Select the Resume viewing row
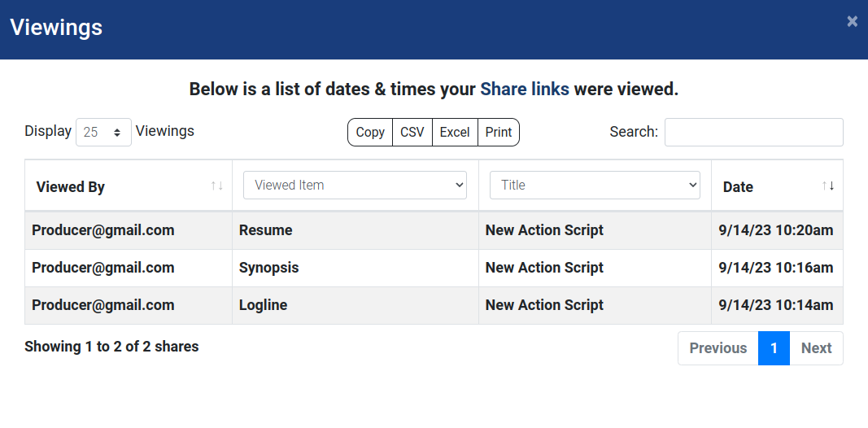This screenshot has height=428, width=868. coord(266,230)
